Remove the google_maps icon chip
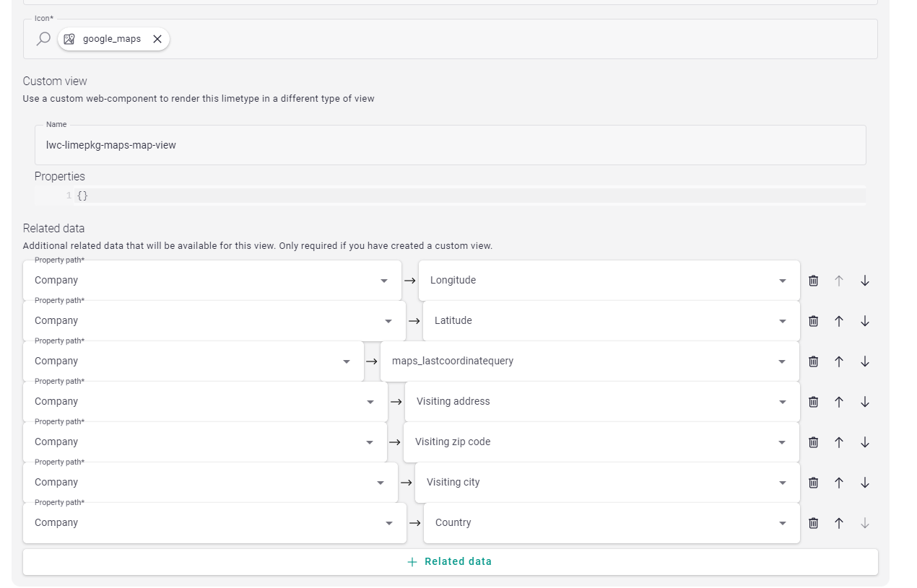This screenshot has height=588, width=917. coord(157,39)
